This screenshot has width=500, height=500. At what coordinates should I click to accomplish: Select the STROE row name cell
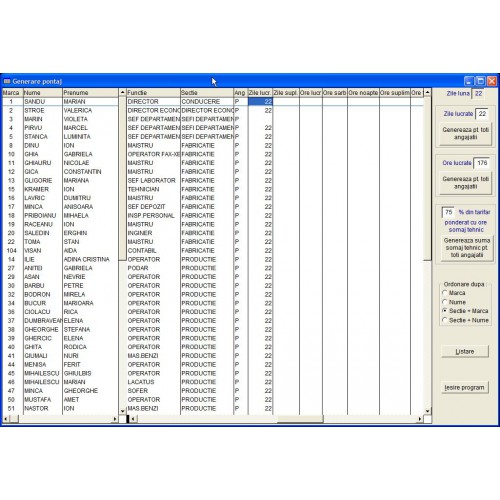click(43, 110)
